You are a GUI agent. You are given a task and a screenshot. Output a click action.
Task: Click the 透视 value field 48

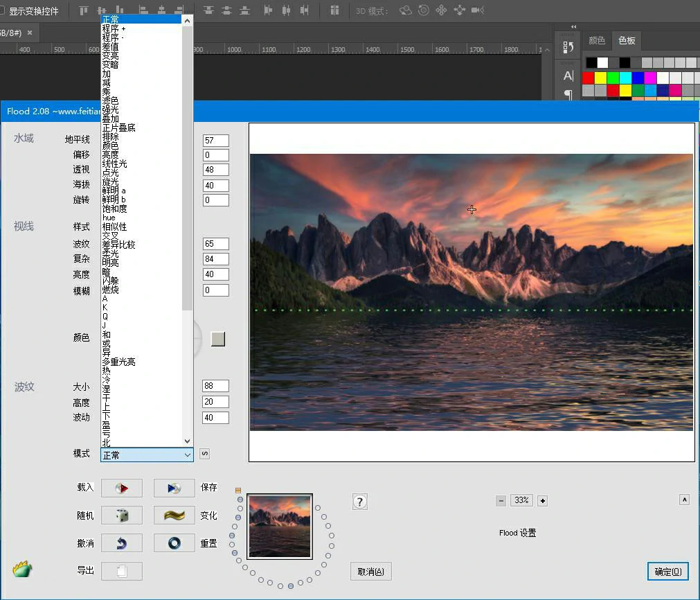pyautogui.click(x=216, y=170)
